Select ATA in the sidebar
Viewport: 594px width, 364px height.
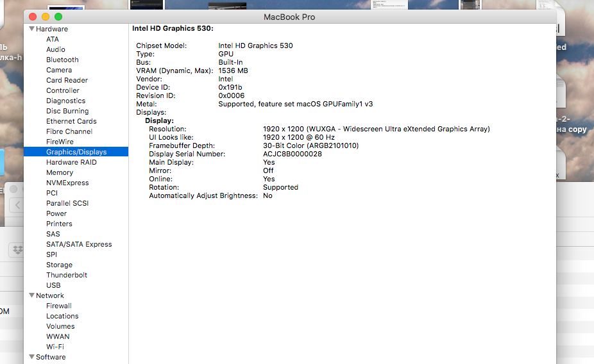[52, 39]
